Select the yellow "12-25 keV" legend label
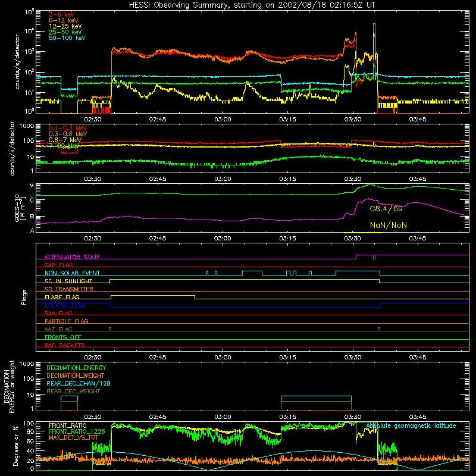Viewport: 476px width, 476px height. point(65,26)
